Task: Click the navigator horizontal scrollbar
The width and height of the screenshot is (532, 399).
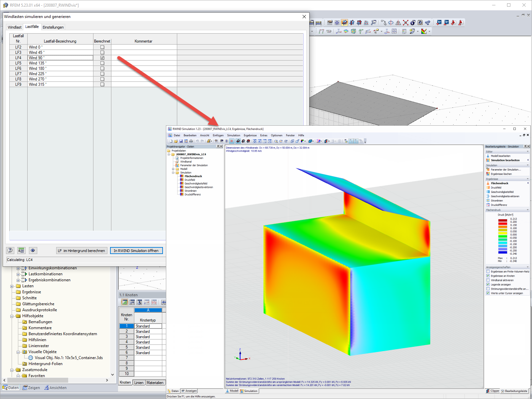Action: click(x=38, y=380)
